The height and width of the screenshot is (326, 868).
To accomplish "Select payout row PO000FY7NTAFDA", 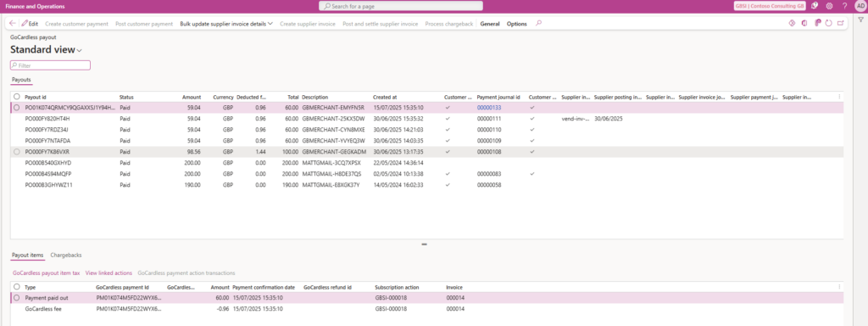I will [426, 140].
